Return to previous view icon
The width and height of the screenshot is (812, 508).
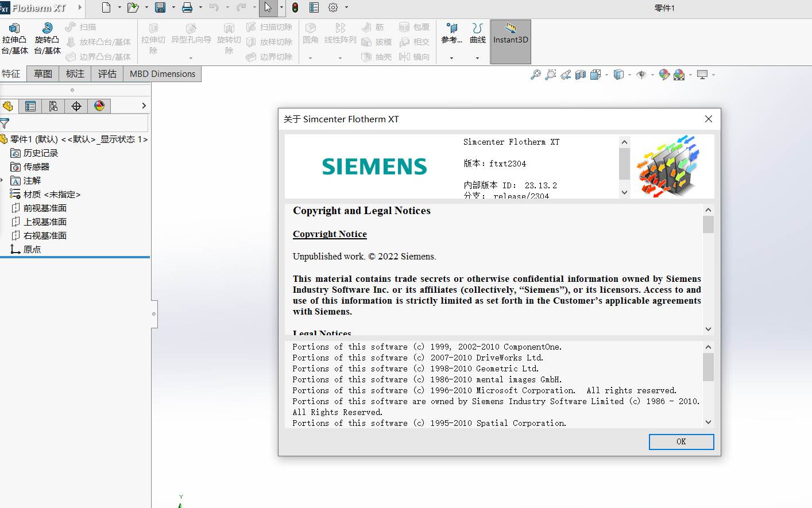(x=566, y=75)
